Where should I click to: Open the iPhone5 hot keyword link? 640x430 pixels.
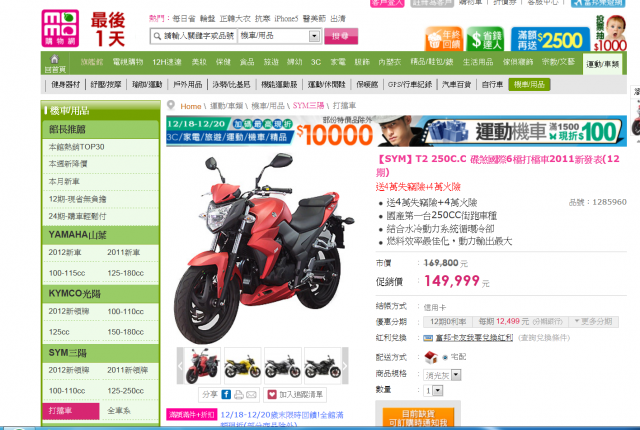286,19
